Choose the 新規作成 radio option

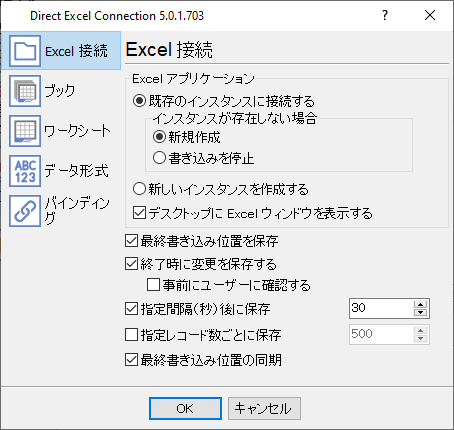pos(159,137)
